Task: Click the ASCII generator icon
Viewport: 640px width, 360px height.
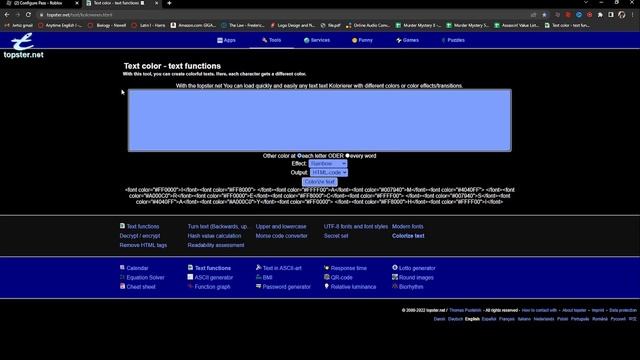Action: (190, 277)
